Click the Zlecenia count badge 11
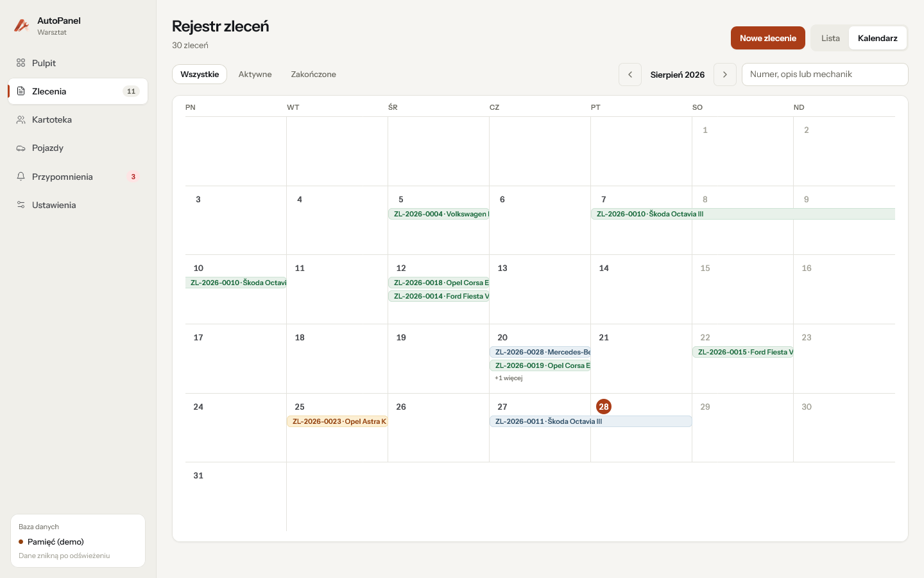Screen dimensions: 924x578 pyautogui.click(x=131, y=91)
